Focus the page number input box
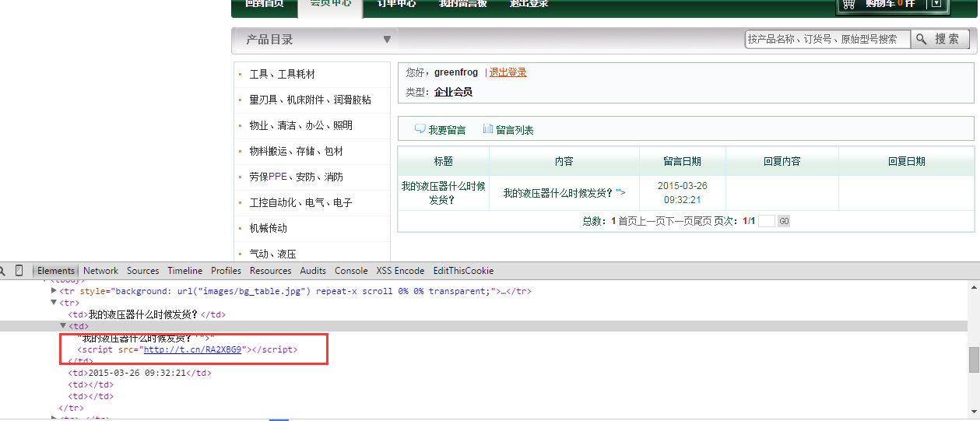 [767, 221]
